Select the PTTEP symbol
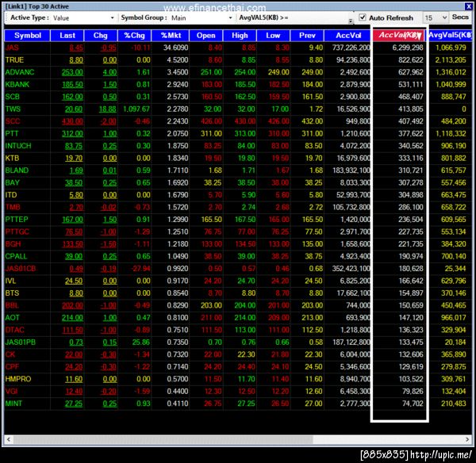 pyautogui.click(x=17, y=220)
